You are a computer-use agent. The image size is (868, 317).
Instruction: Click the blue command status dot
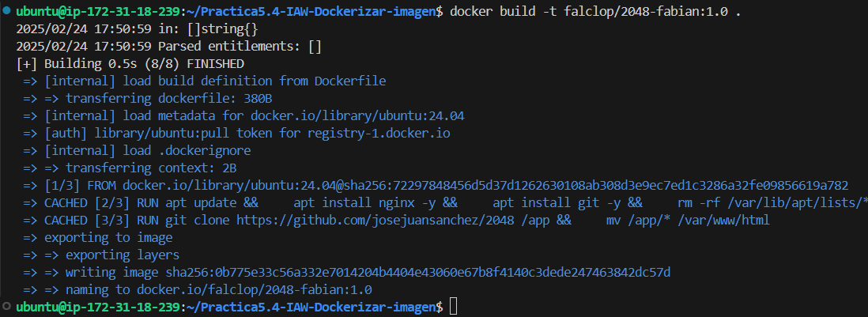pos(6,12)
